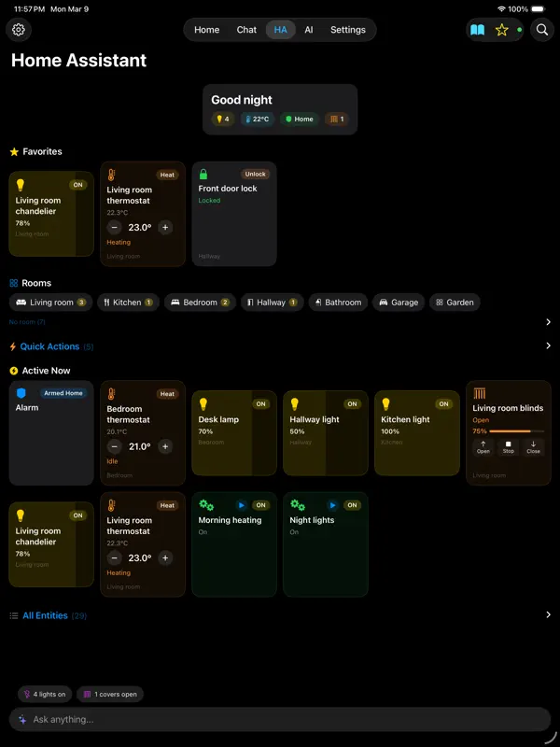Click the bulb icon on Desk lamp card

[x=203, y=403]
